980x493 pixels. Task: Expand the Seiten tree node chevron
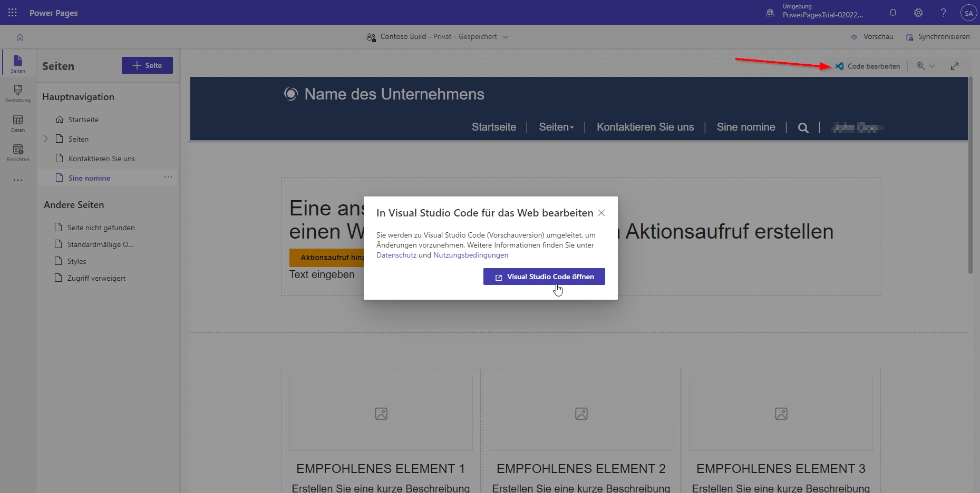pyautogui.click(x=46, y=139)
